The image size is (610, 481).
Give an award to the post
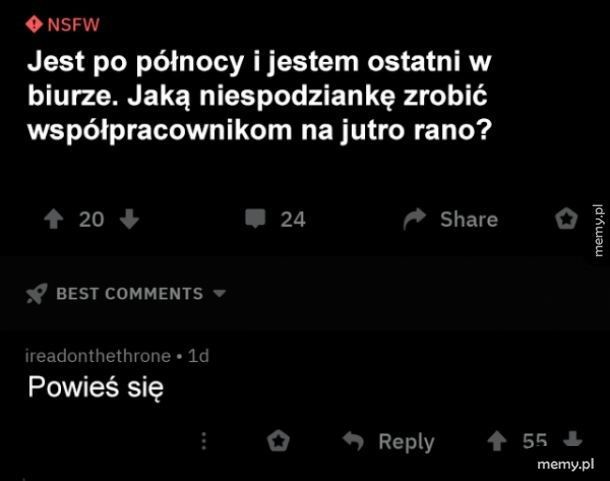[566, 219]
